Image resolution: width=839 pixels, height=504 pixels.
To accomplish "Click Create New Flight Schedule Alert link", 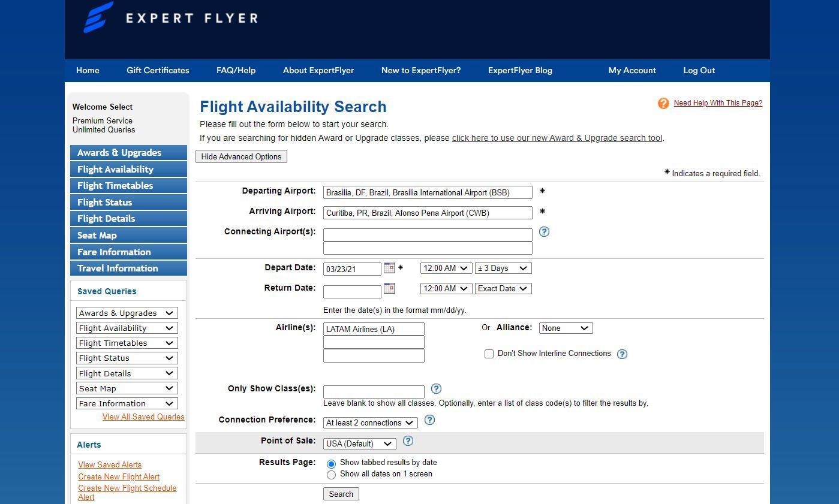I will tap(127, 492).
